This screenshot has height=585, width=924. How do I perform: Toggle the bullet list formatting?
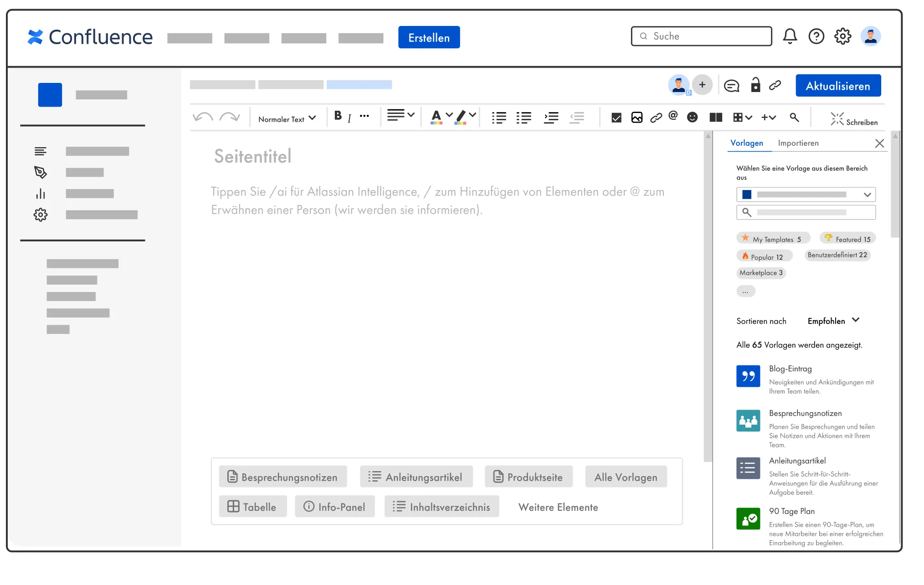click(499, 118)
